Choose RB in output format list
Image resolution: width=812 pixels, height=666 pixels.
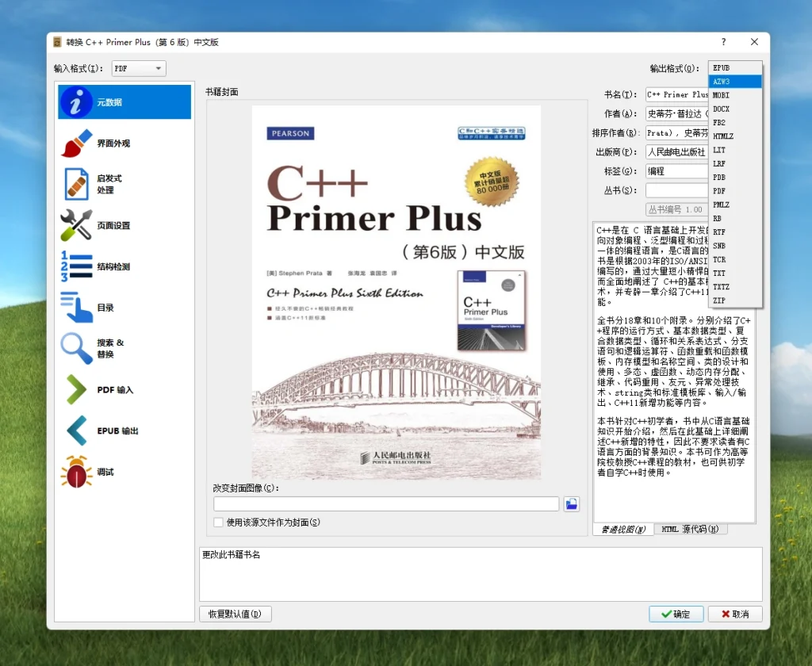coord(735,219)
